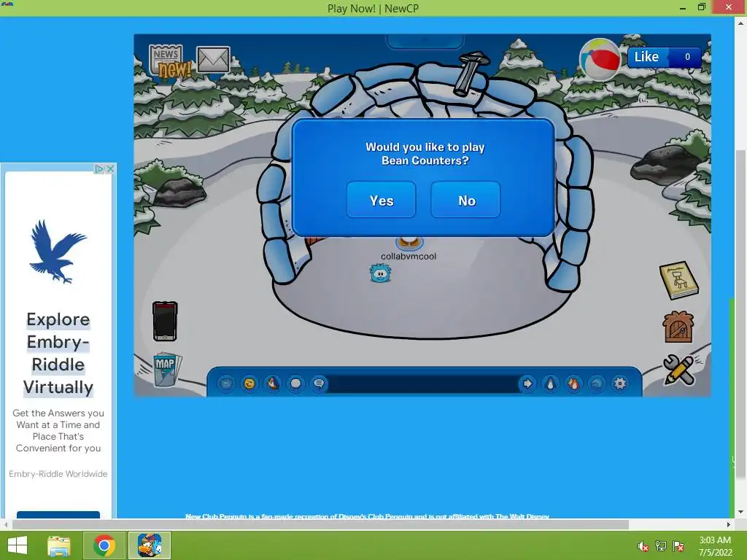Open the buddy list icon

click(573, 384)
